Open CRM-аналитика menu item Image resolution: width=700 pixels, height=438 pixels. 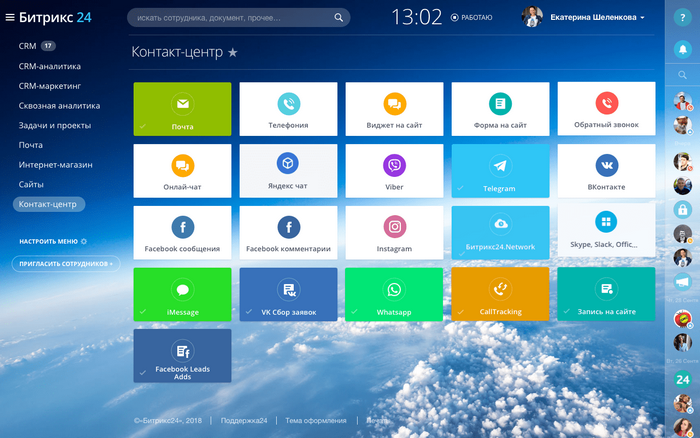click(50, 66)
